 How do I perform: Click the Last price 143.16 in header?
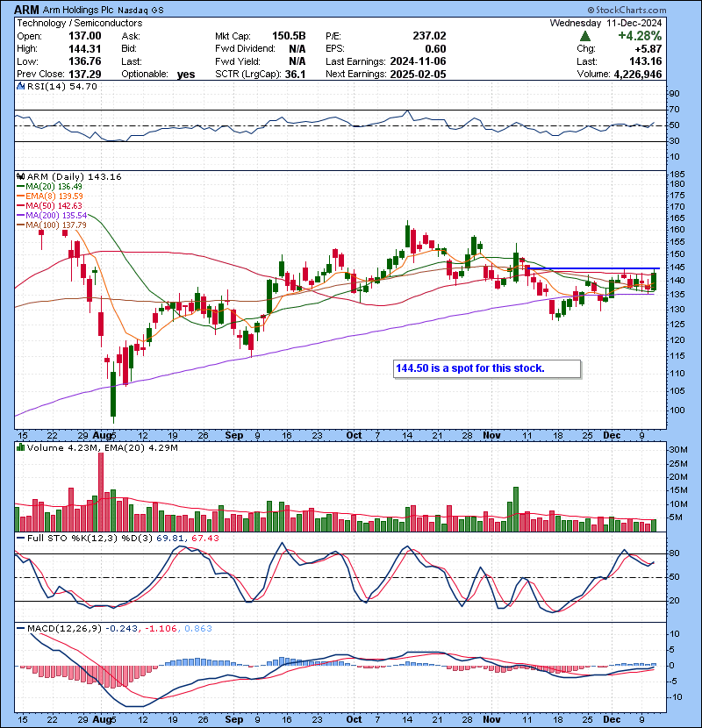pos(646,61)
